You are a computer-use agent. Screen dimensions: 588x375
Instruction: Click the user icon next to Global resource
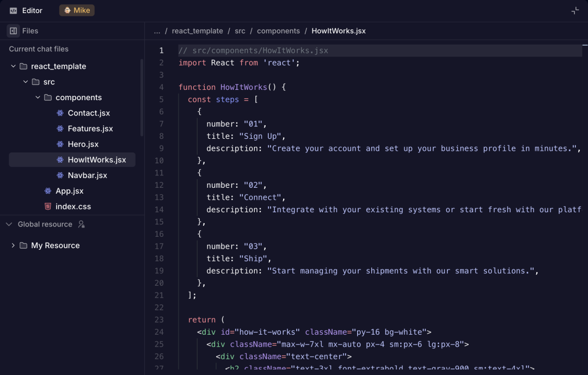tap(81, 224)
